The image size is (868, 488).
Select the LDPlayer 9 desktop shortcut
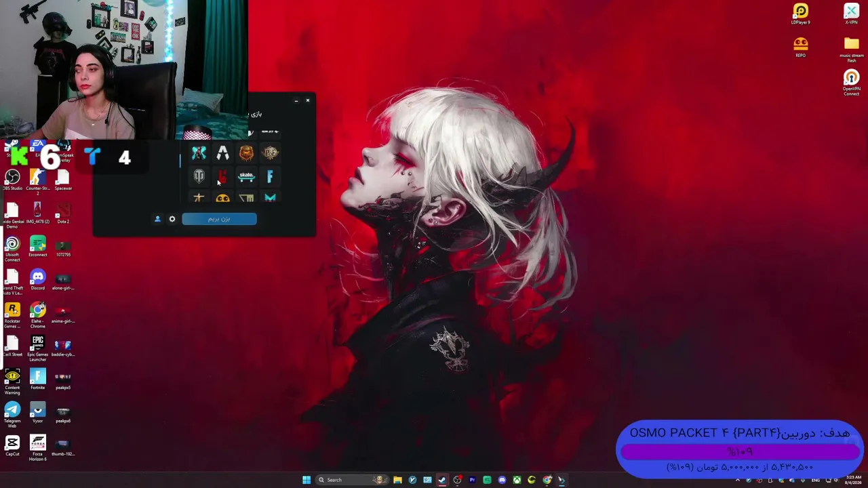tap(801, 14)
